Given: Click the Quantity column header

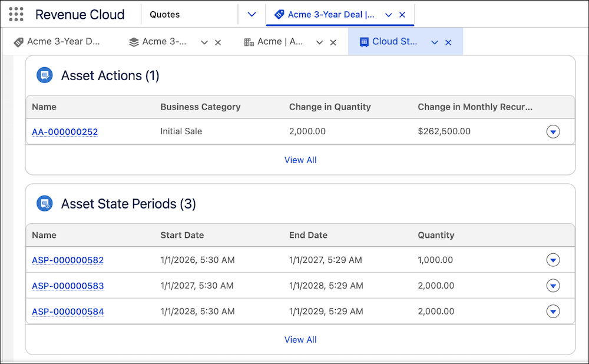Looking at the screenshot, I should tap(436, 235).
